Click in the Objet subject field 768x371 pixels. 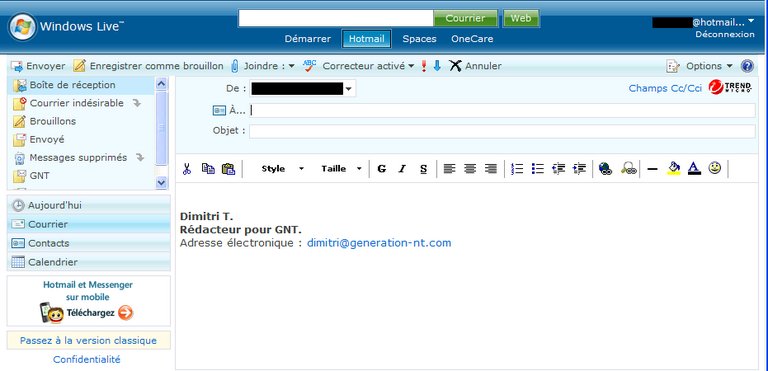tap(502, 131)
